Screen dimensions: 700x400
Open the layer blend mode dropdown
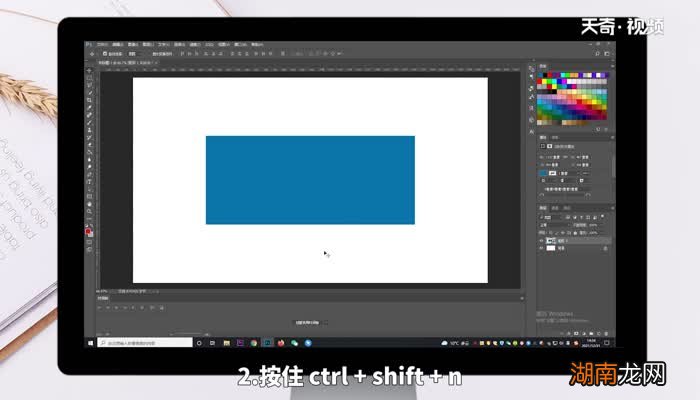[556, 224]
